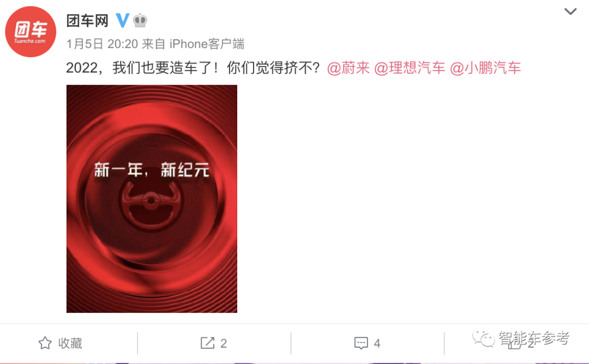This screenshot has width=589, height=364.
Task: Click the repost share arrow icon
Action: 207,343
